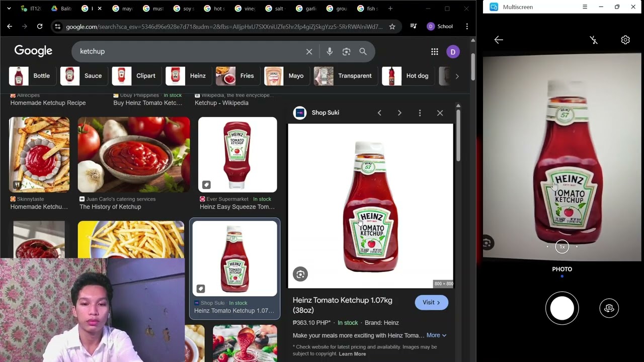Click the preview panel scrollbar

458,136
